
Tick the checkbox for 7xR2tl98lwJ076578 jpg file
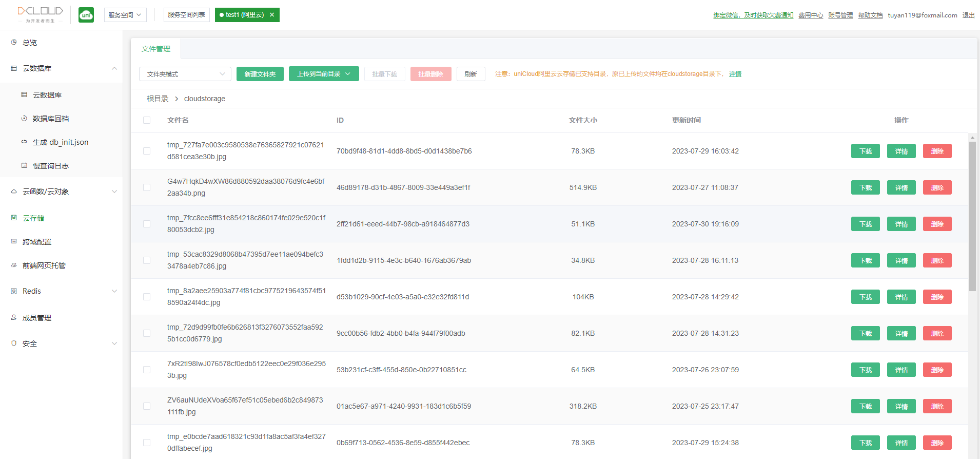pos(147,370)
